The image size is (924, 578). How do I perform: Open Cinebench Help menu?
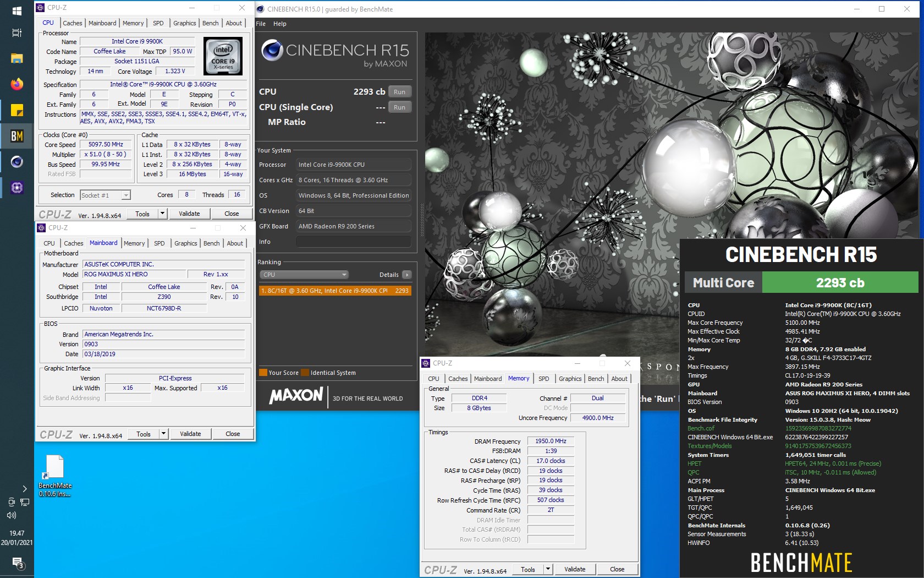(280, 24)
